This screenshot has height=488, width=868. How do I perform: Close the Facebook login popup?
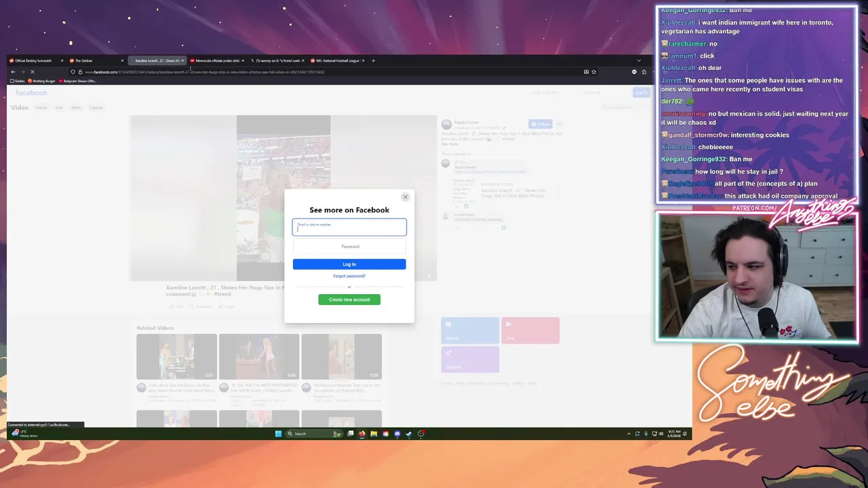(x=406, y=197)
